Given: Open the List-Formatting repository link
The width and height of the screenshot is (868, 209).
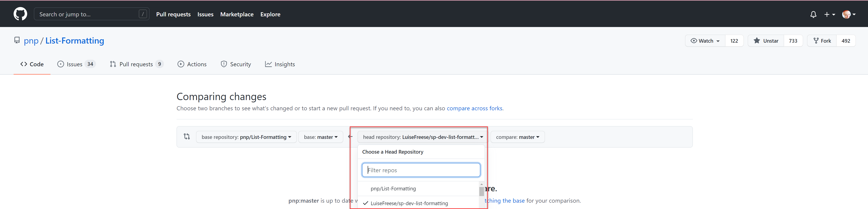Looking at the screenshot, I should [74, 41].
